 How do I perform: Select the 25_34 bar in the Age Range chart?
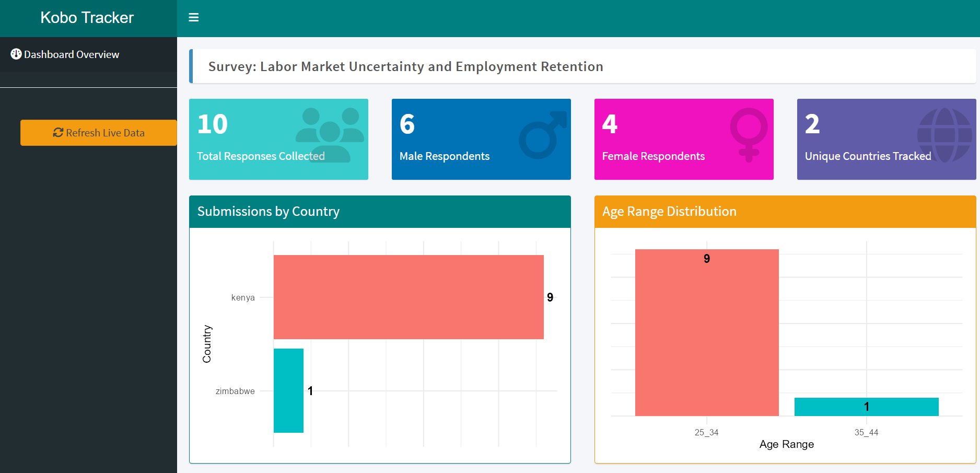[x=707, y=332]
